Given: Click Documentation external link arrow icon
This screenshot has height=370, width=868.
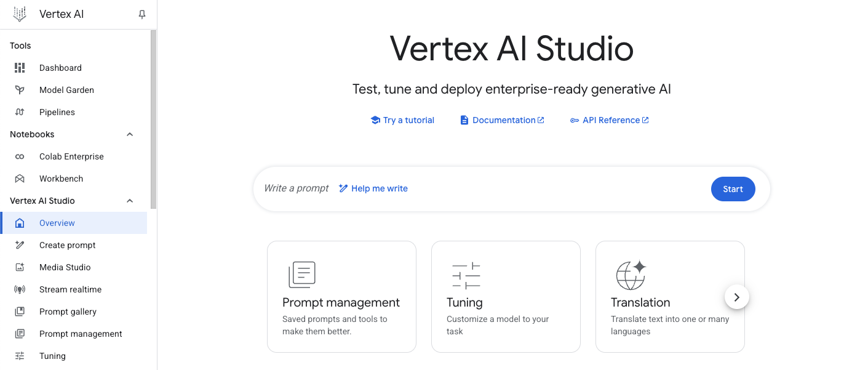Looking at the screenshot, I should pos(541,120).
